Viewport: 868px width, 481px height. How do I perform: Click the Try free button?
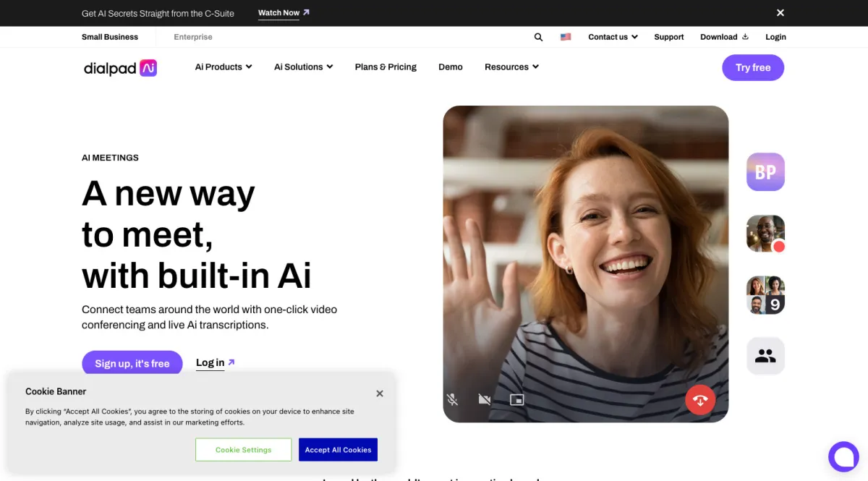[x=753, y=67]
